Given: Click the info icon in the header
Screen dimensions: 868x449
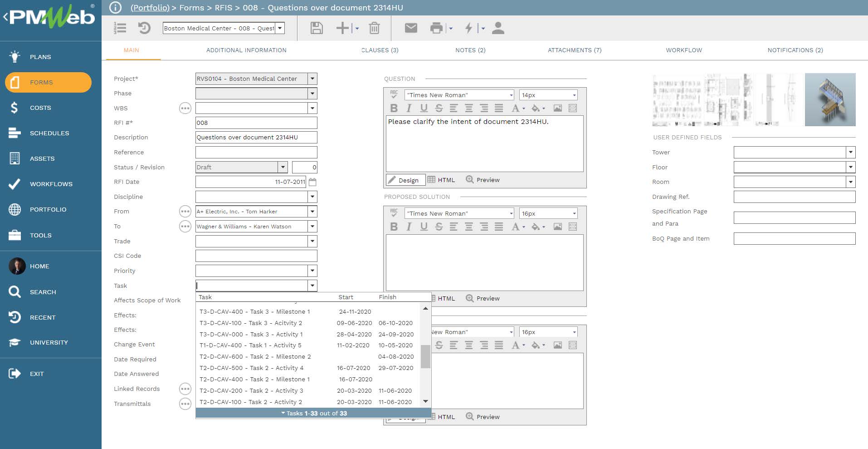Looking at the screenshot, I should [115, 8].
